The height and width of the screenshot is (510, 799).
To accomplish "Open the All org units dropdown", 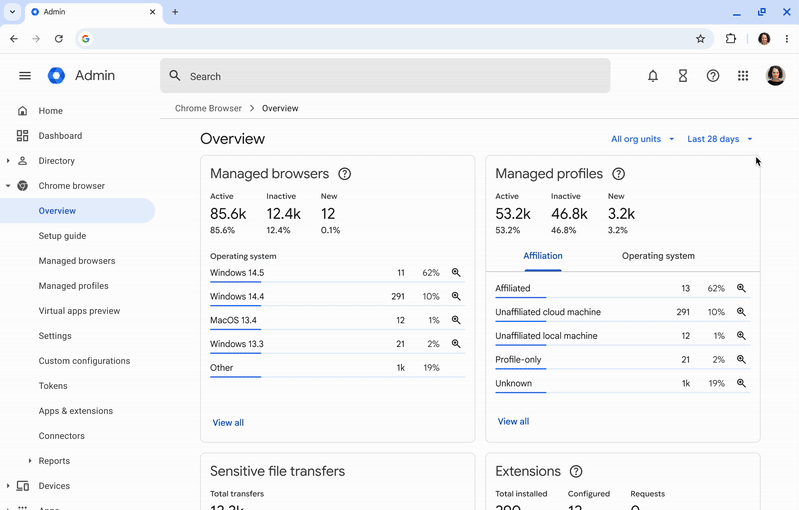I will [642, 139].
